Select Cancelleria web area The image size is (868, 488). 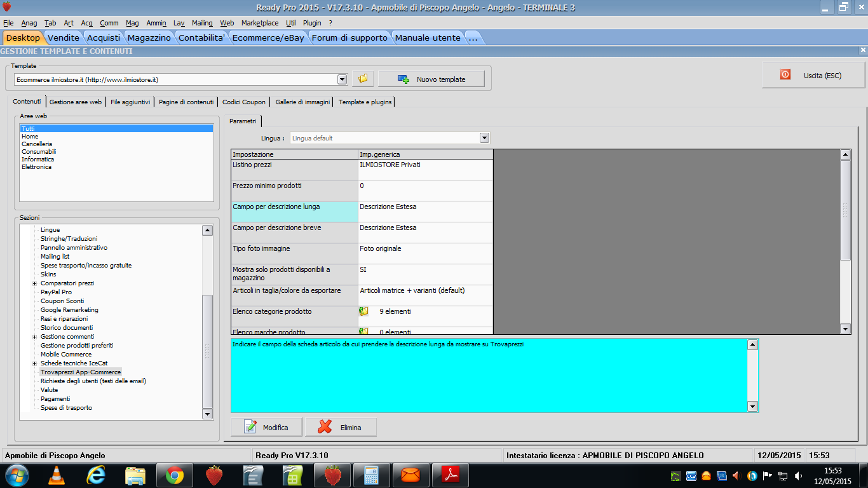37,144
